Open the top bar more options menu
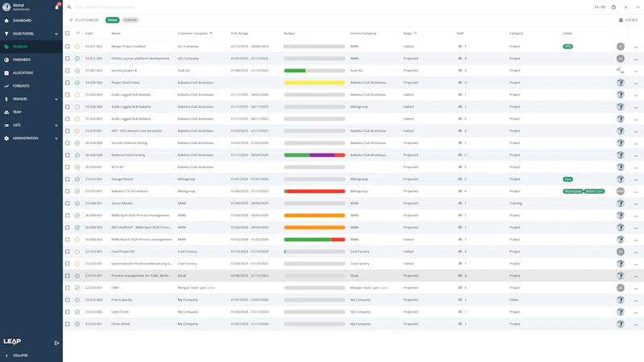Viewport: 644px width, 362px height. [x=638, y=7]
